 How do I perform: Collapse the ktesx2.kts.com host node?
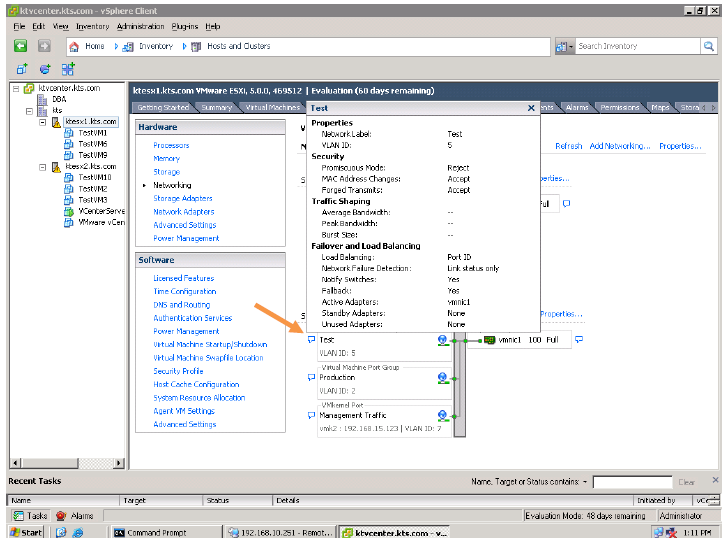coord(43,167)
